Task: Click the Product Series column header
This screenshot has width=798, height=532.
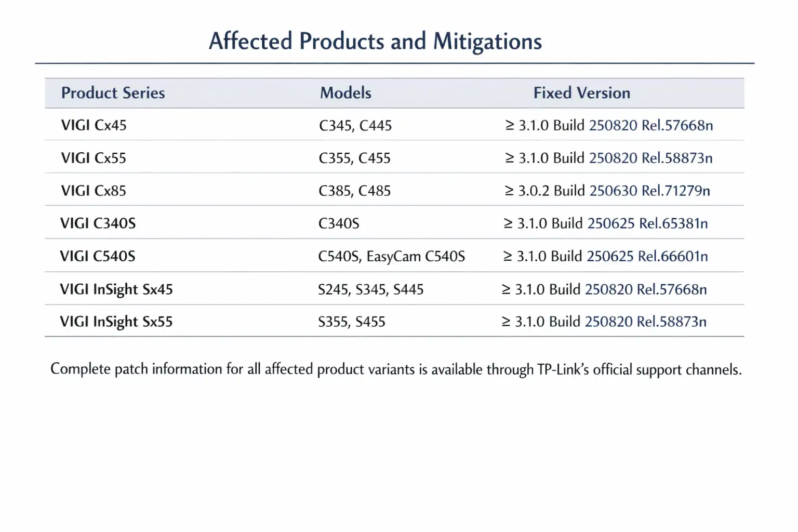Action: (x=113, y=93)
